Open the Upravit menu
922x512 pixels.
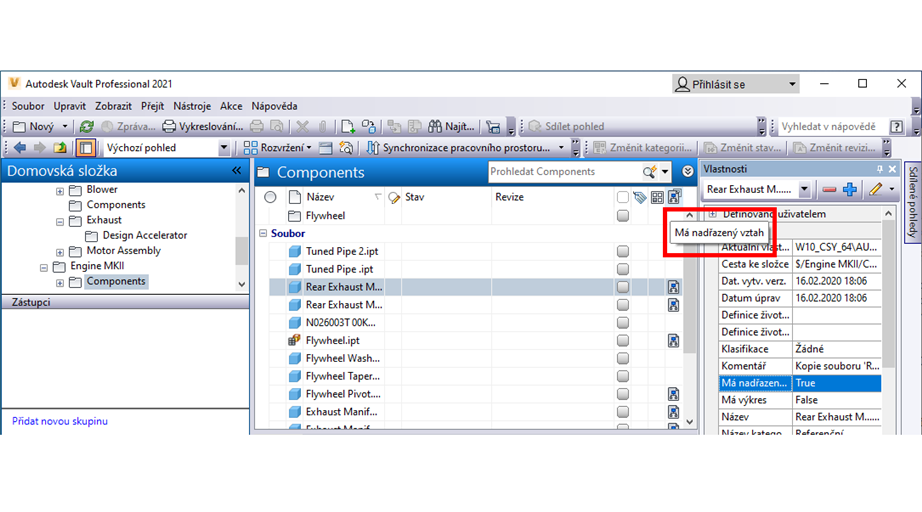69,106
